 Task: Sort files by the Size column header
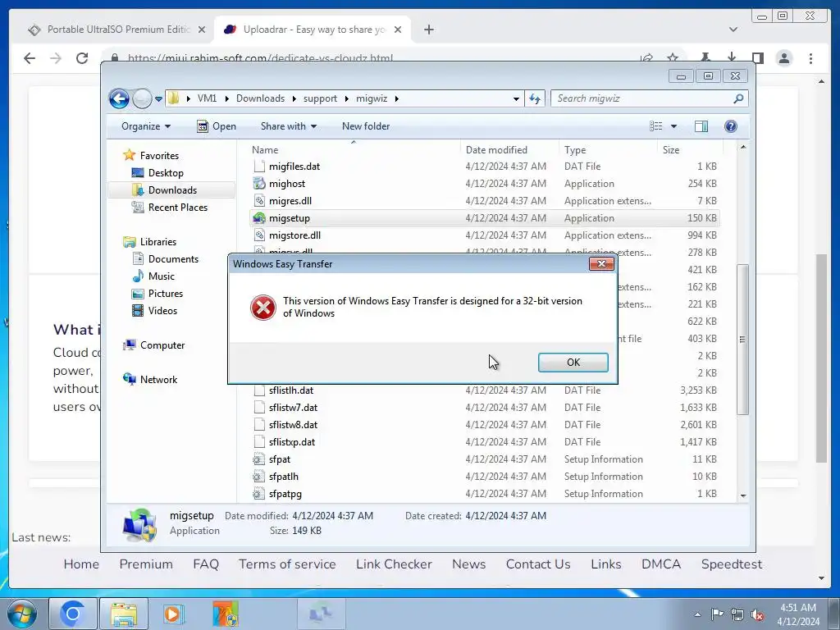click(x=671, y=150)
